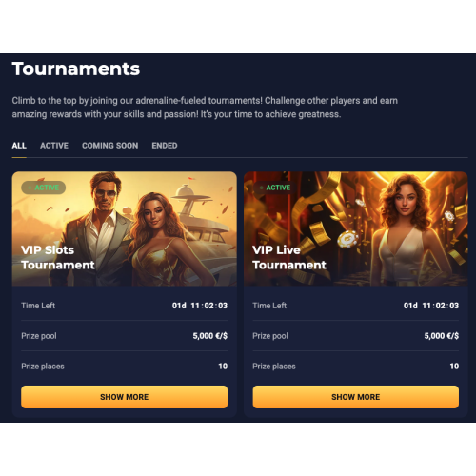This screenshot has height=476, width=476.
Task: Click the VIP Live Tournament title text
Action: click(289, 257)
